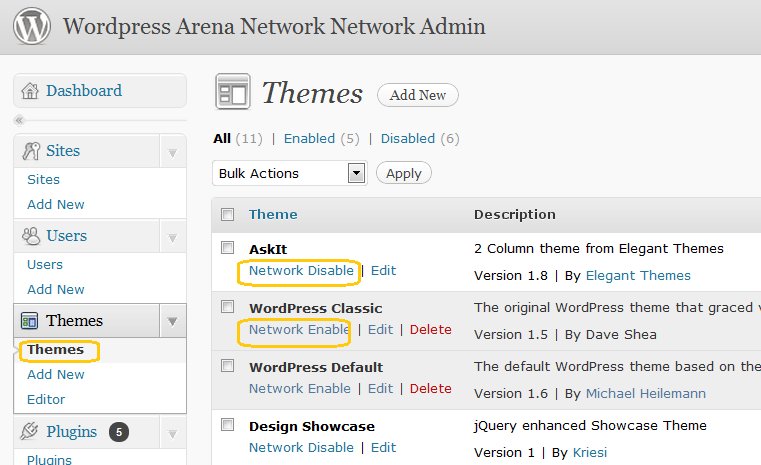This screenshot has height=465, width=761.
Task: Click the By Dave Shea author text
Action: coord(611,335)
